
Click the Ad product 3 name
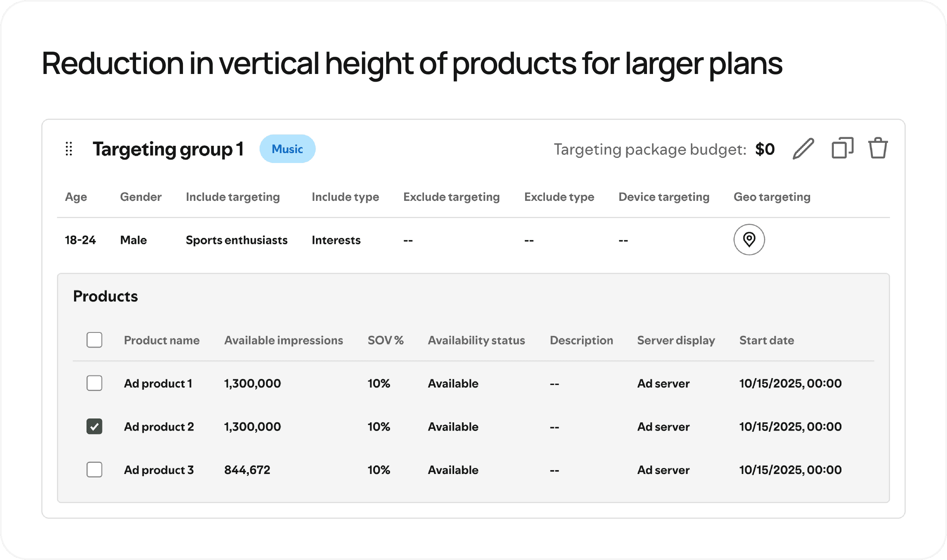[158, 470]
